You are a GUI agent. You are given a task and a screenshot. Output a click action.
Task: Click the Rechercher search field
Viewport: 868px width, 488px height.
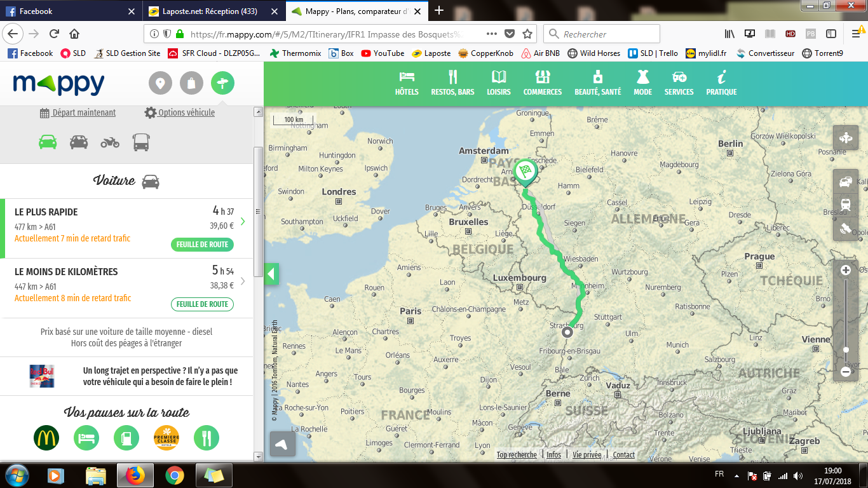coord(602,34)
